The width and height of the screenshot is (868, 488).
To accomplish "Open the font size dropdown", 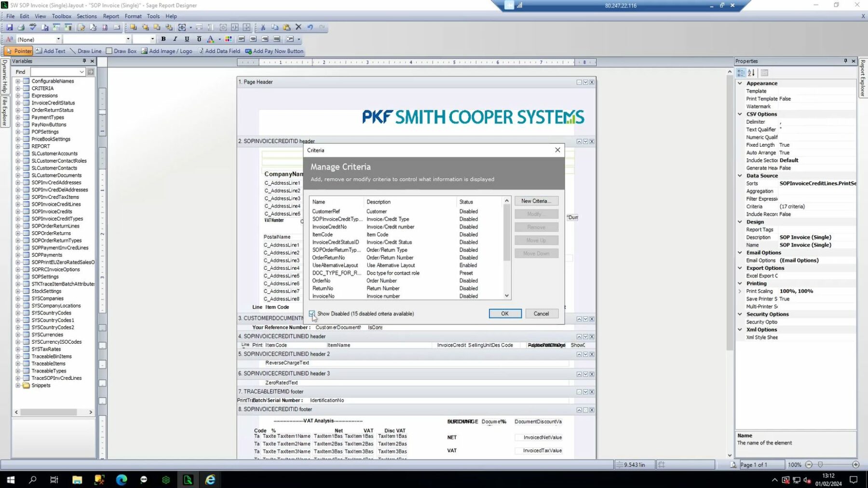I will [152, 39].
